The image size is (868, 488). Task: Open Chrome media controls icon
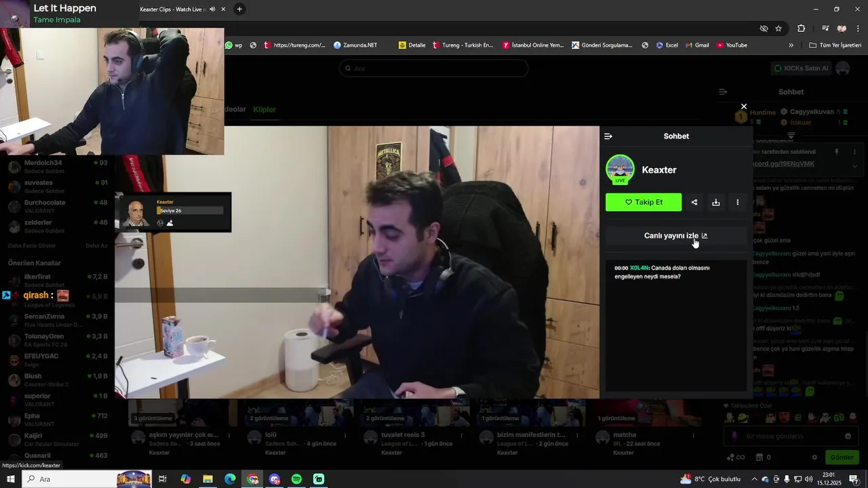coord(825,28)
